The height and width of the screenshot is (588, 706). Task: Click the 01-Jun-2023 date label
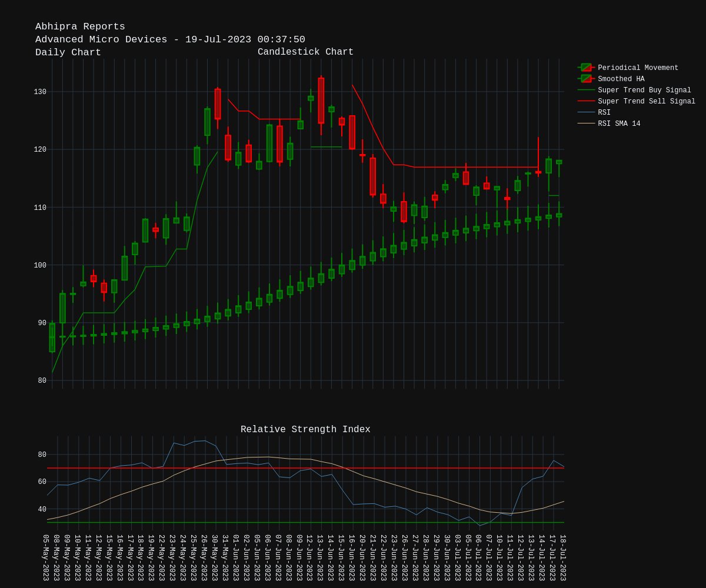tap(237, 557)
